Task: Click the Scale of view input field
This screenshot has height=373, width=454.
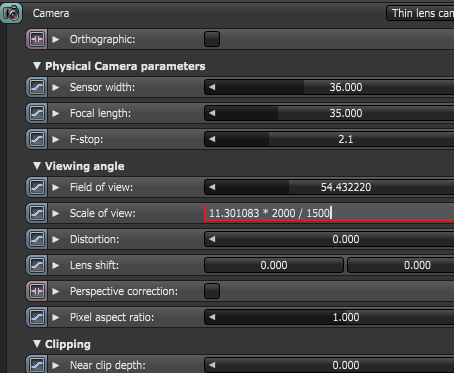Action: click(329, 213)
